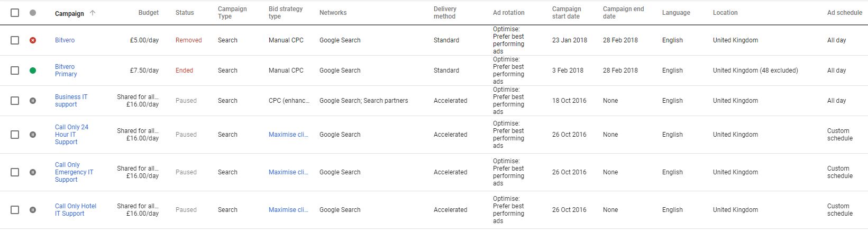Open Maximise clicks strategy for Call Only 24 Hour
This screenshot has width=868, height=230.
(x=288, y=135)
